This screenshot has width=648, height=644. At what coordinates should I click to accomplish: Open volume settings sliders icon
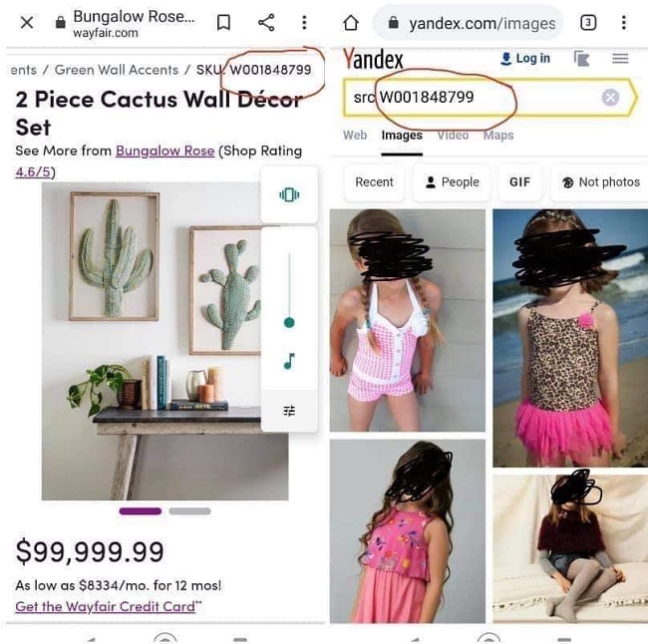pyautogui.click(x=289, y=411)
